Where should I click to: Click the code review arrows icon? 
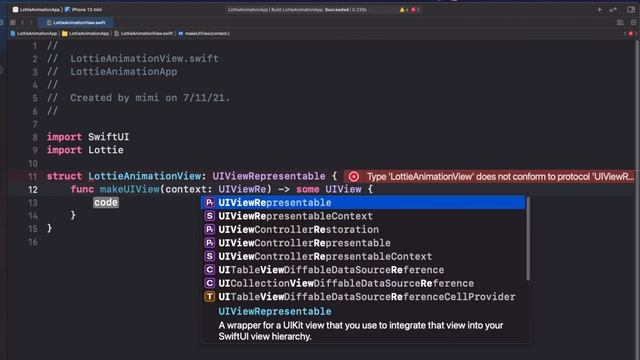[613, 9]
